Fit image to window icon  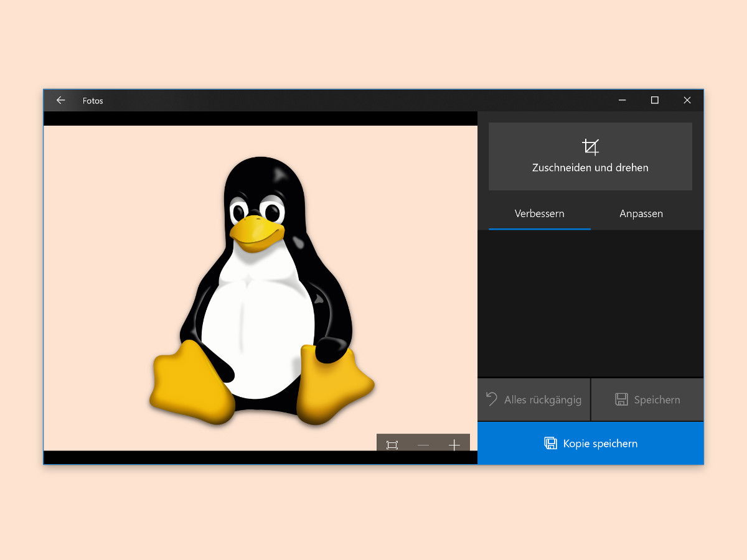[392, 445]
